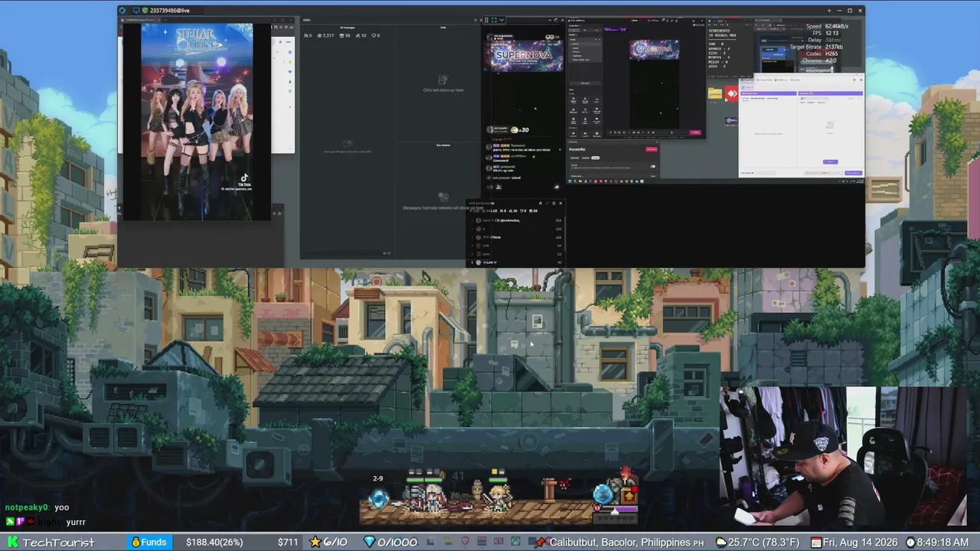Click the star icon beside 6/10
980x551 pixels.
(315, 542)
